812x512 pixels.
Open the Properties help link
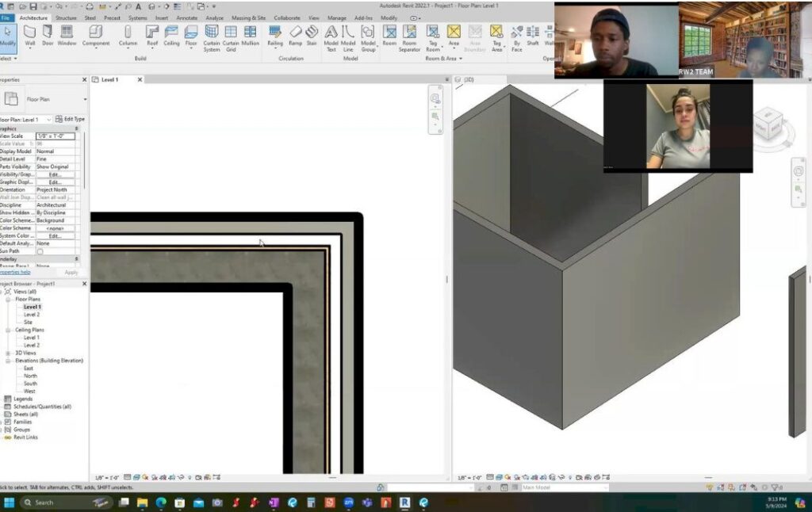click(14, 272)
